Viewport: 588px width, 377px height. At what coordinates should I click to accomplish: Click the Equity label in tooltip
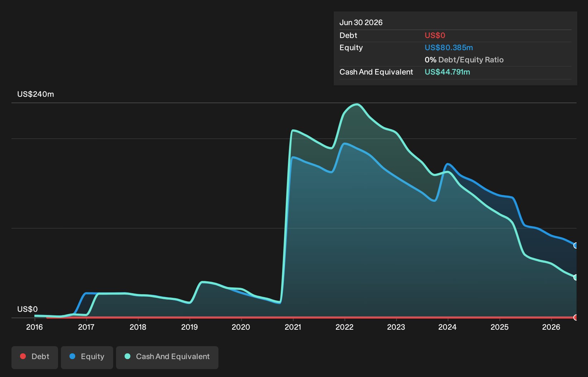click(x=351, y=48)
